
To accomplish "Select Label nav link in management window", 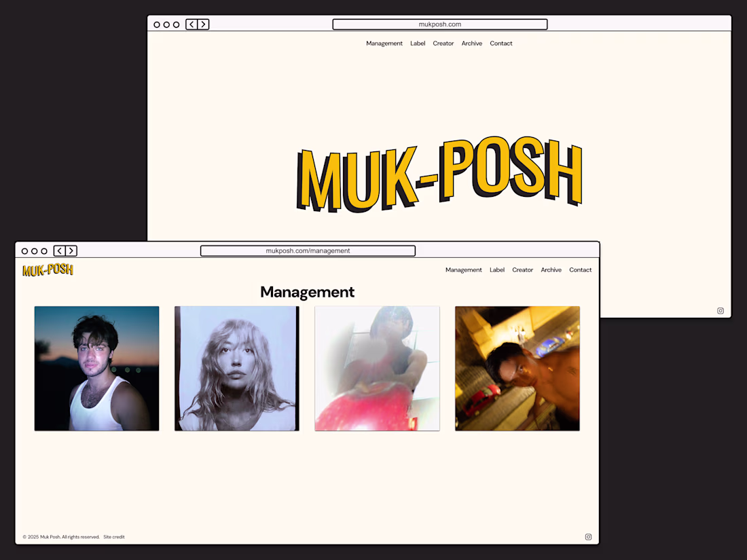I will [497, 270].
